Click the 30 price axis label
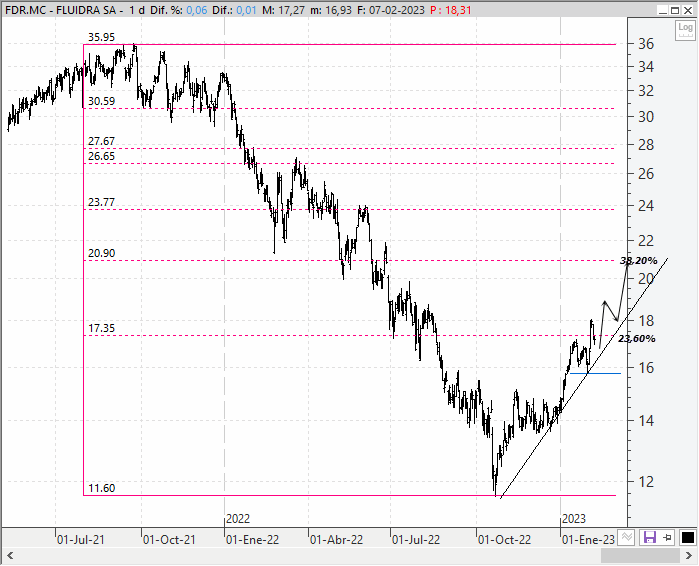 tap(646, 117)
